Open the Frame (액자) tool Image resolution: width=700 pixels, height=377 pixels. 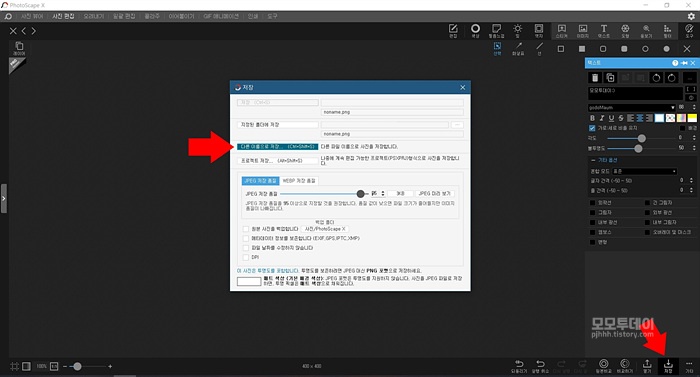click(539, 31)
